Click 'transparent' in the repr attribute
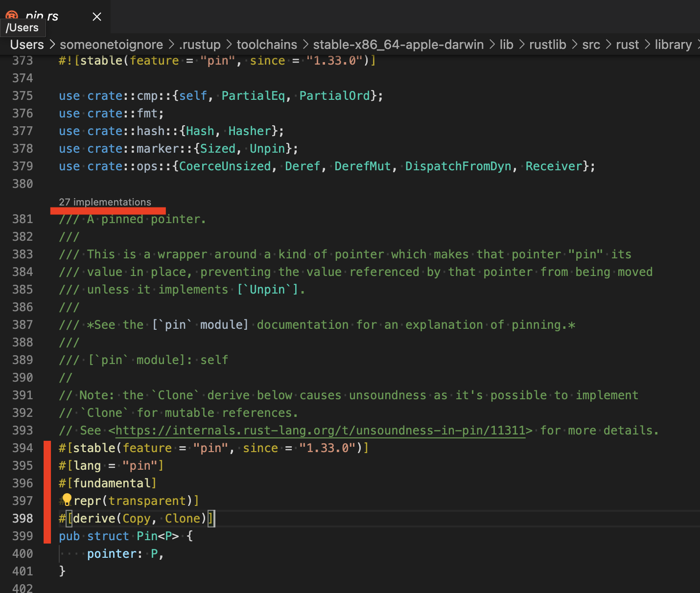This screenshot has width=700, height=593. (147, 501)
